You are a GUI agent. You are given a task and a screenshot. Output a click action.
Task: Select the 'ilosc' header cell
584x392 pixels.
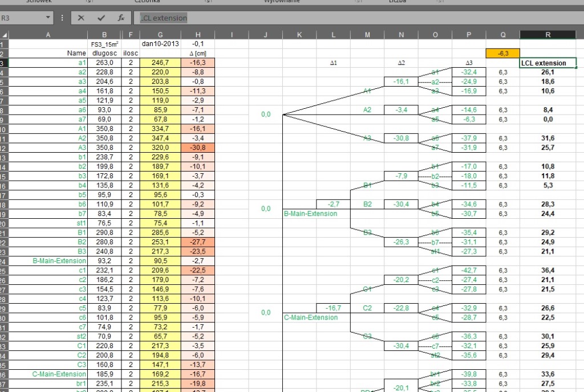tap(131, 54)
